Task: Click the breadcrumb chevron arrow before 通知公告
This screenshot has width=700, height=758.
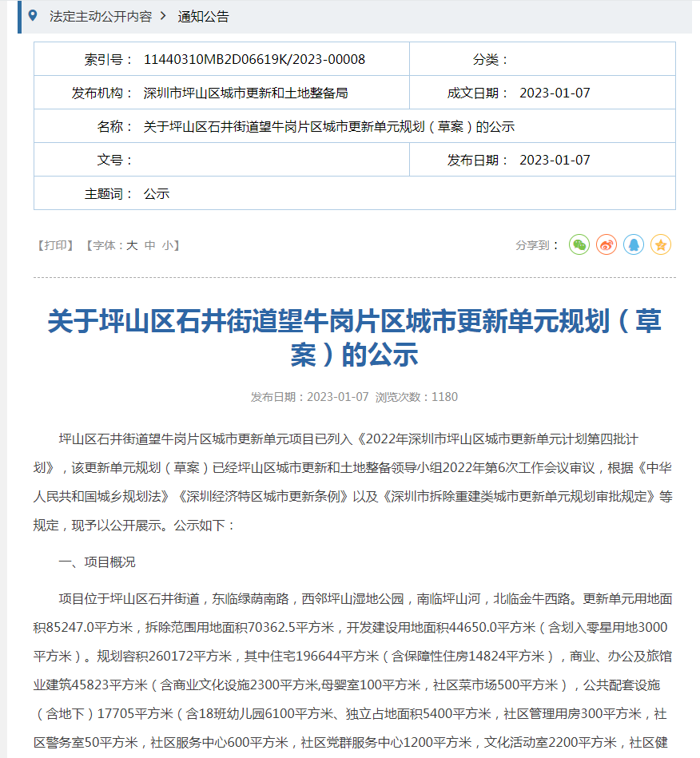Action: pyautogui.click(x=163, y=16)
